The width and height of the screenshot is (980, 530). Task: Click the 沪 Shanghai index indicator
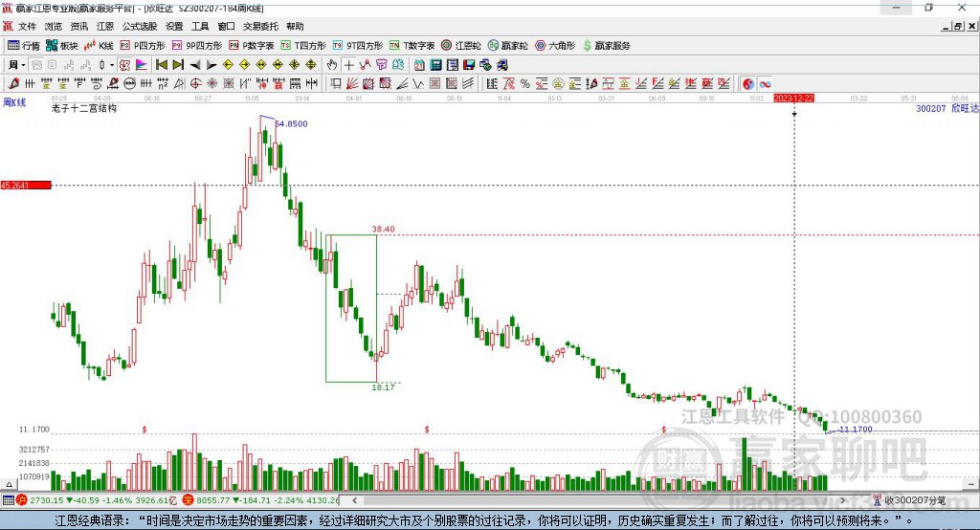pos(22,500)
